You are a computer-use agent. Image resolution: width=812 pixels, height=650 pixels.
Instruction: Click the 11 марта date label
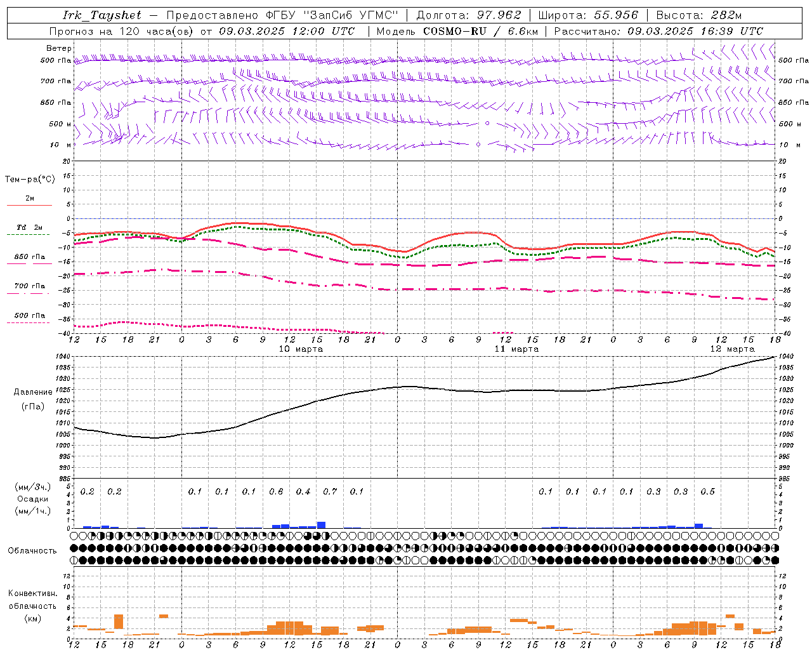click(516, 348)
